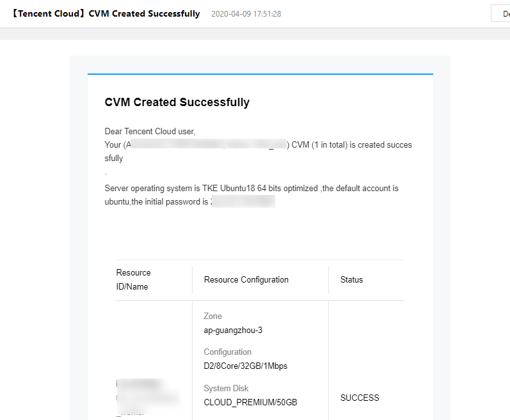Click the D2/8Core/32GB/1Mbps configuration value

(x=246, y=366)
